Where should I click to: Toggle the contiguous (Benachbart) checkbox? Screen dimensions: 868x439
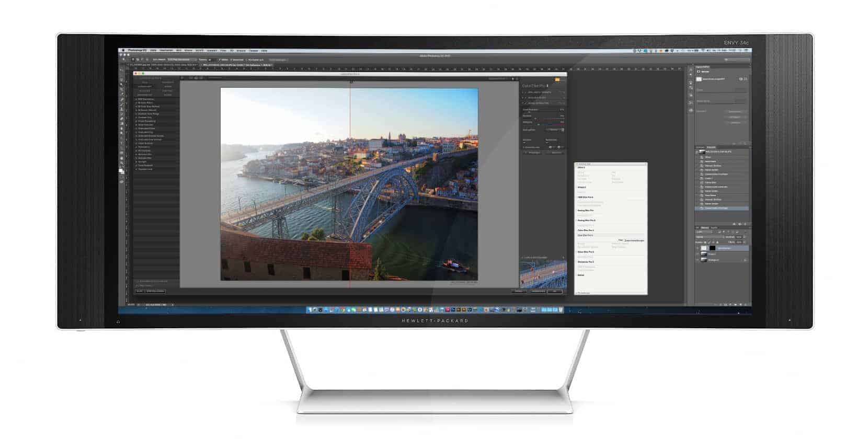[231, 60]
